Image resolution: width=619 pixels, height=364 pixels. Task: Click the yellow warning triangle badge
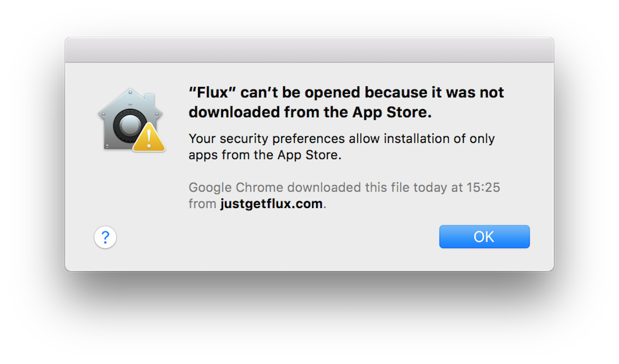click(x=148, y=138)
